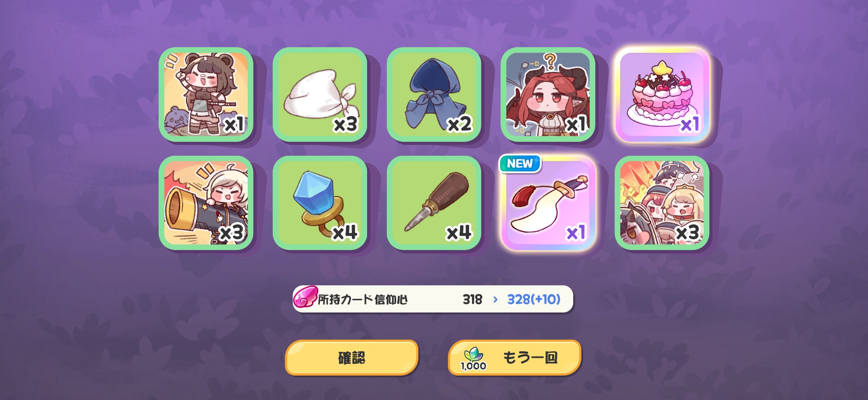868x400 pixels.
Task: Tap the 328(+10) faith value
Action: (534, 299)
